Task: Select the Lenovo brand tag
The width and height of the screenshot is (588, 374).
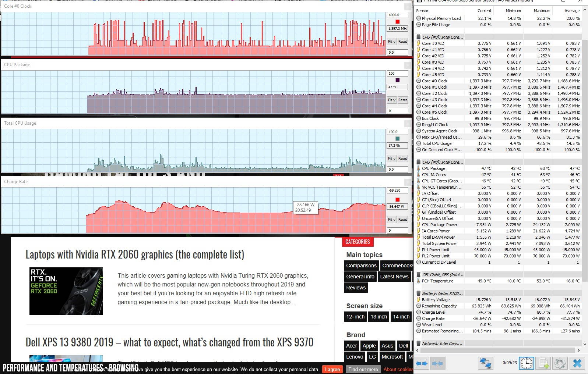Action: pos(355,357)
